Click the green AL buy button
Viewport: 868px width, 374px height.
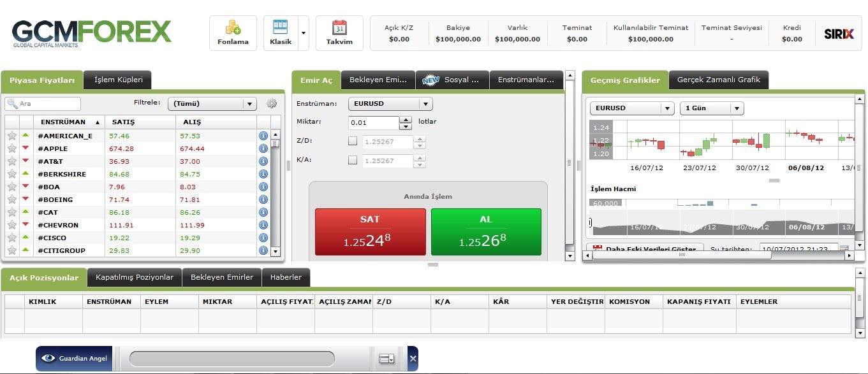click(x=486, y=231)
